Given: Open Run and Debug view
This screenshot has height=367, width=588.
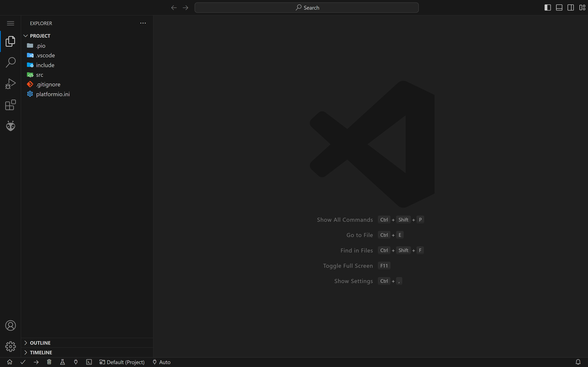Looking at the screenshot, I should click(x=10, y=84).
